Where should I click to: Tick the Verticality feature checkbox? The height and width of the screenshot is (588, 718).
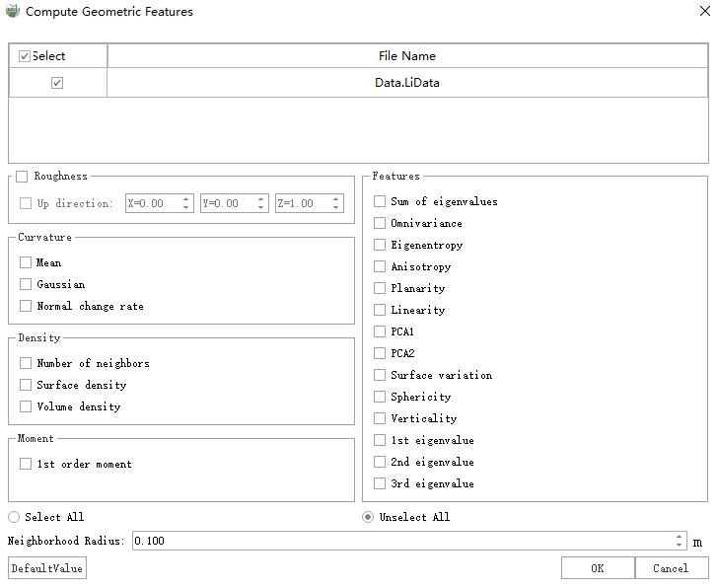click(x=380, y=419)
